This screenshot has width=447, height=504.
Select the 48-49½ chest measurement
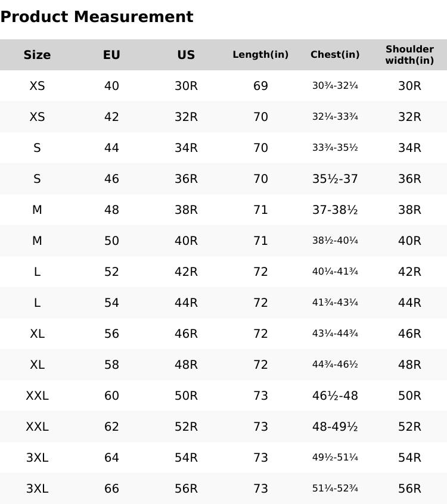pyautogui.click(x=335, y=427)
